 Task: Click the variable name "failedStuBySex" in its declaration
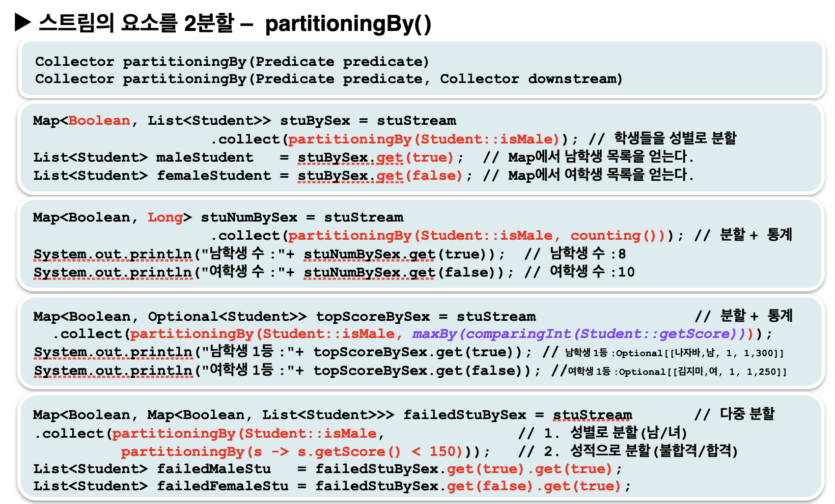pos(465,415)
